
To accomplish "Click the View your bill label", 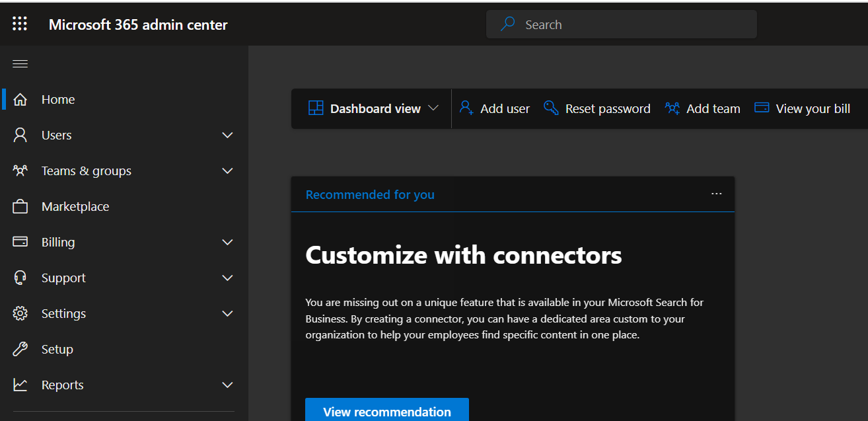I will pyautogui.click(x=813, y=109).
